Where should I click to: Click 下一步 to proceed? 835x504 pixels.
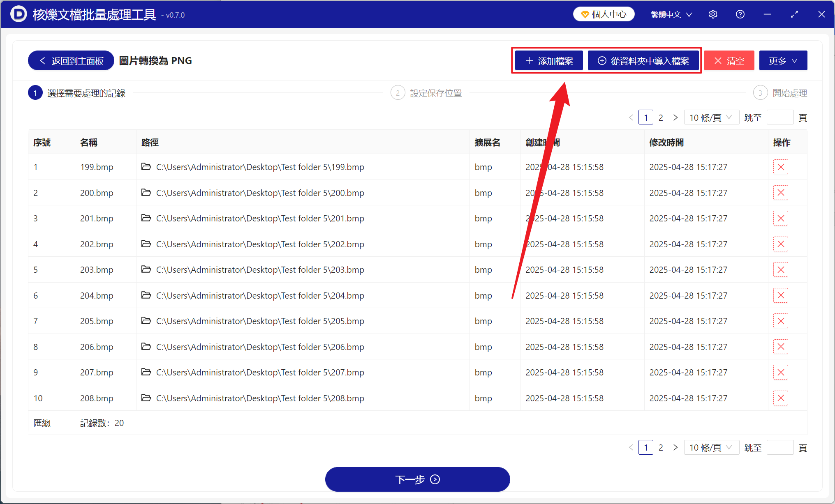pos(417,479)
